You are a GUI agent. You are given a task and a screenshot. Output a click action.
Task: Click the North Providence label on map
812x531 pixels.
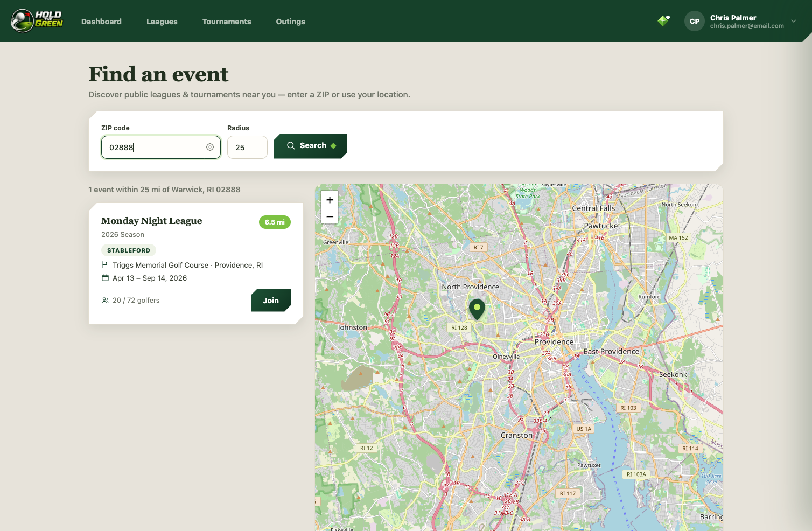(x=471, y=287)
